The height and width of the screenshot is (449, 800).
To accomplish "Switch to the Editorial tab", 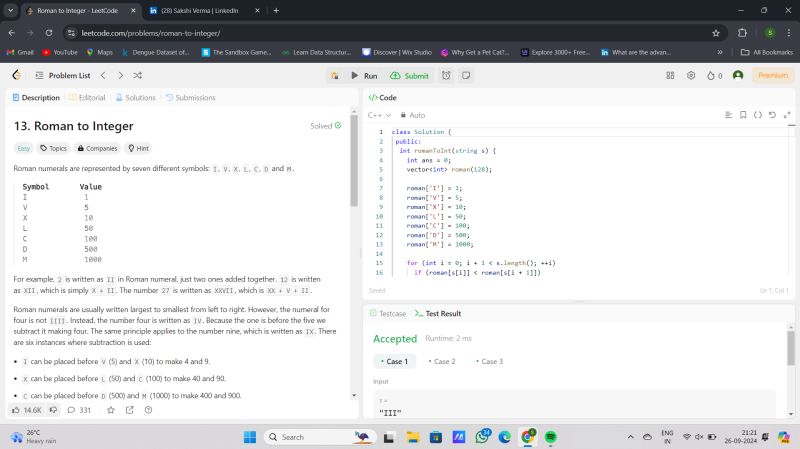I will [87, 97].
